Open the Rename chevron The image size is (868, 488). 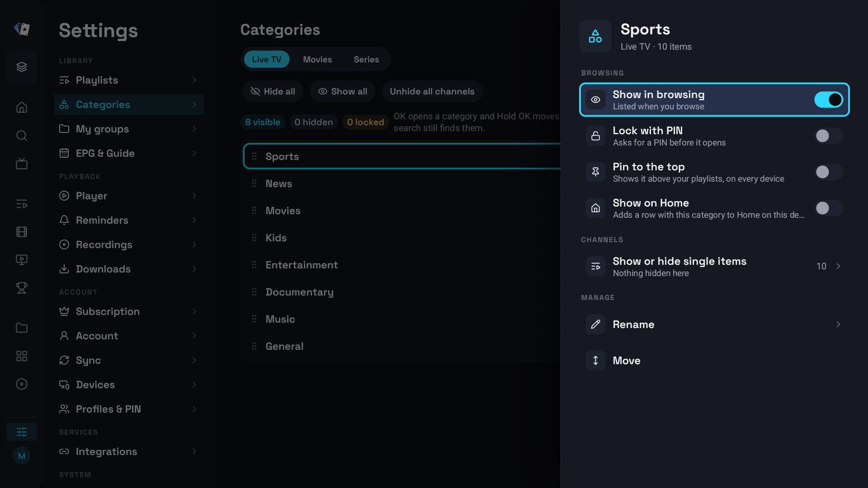click(x=838, y=324)
